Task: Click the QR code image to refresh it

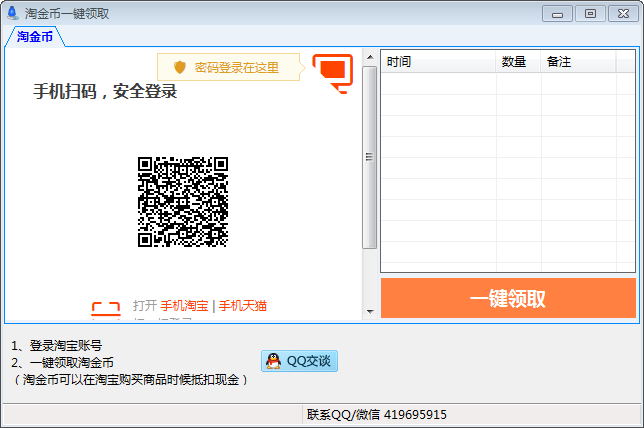Action: [183, 202]
